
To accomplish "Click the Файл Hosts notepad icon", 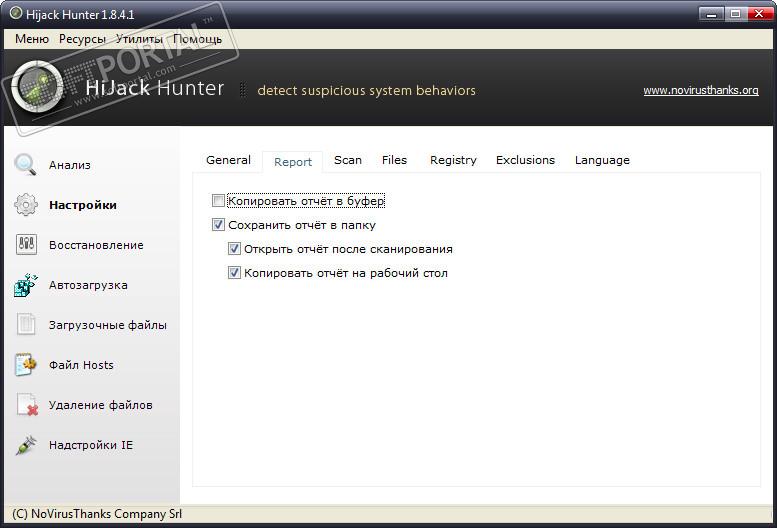I will pyautogui.click(x=26, y=365).
